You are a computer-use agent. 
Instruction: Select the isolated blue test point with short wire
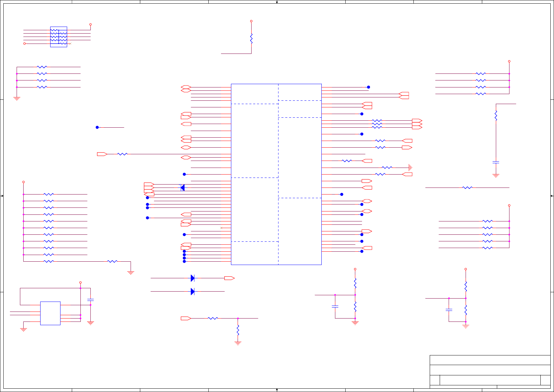(x=97, y=127)
